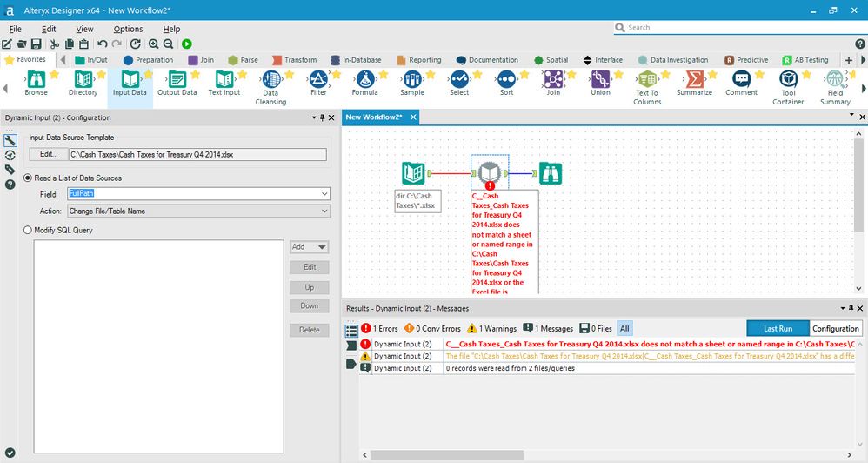Click the Last Run button
This screenshot has height=463, width=868.
pyautogui.click(x=778, y=328)
